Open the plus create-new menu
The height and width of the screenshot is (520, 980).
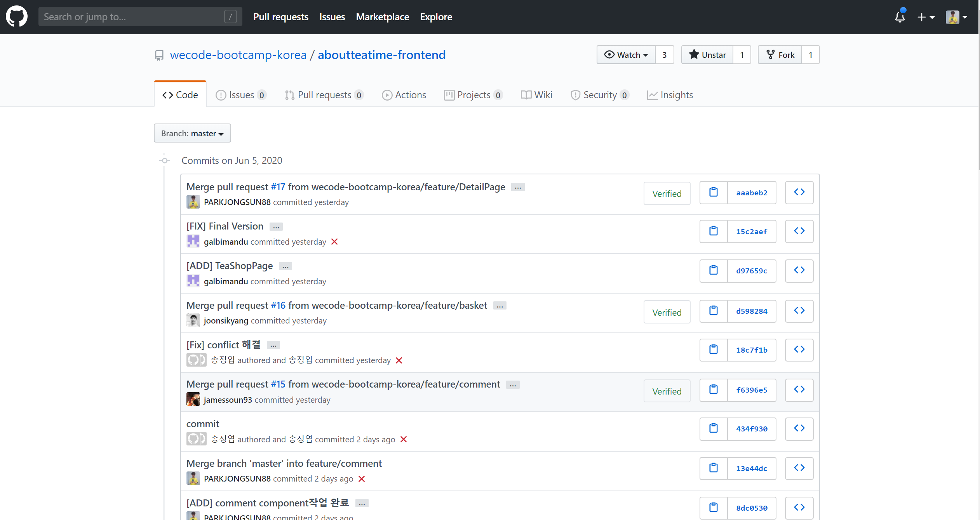(x=926, y=17)
